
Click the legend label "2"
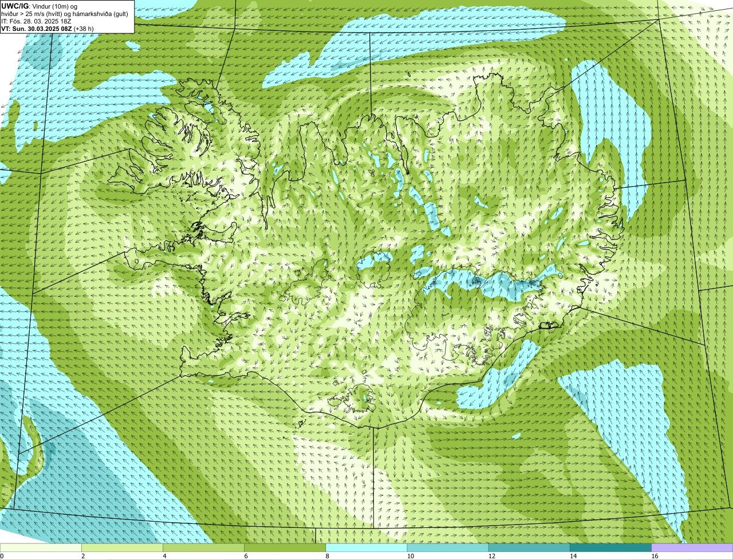coord(83,556)
